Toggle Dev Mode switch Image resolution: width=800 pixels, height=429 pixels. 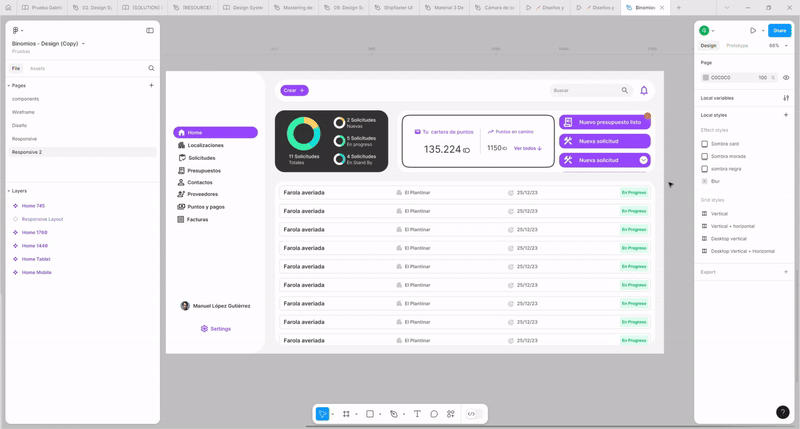click(472, 414)
